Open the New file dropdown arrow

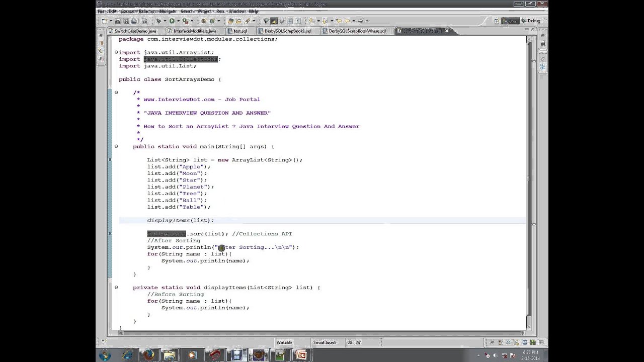[x=111, y=21]
